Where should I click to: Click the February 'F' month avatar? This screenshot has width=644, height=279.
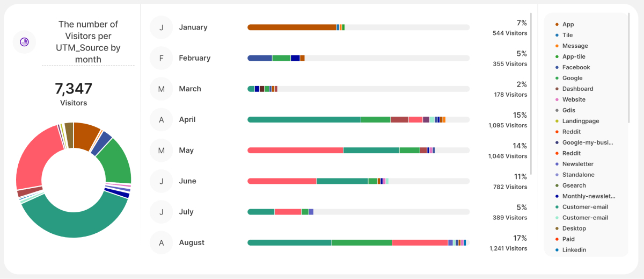pyautogui.click(x=162, y=58)
